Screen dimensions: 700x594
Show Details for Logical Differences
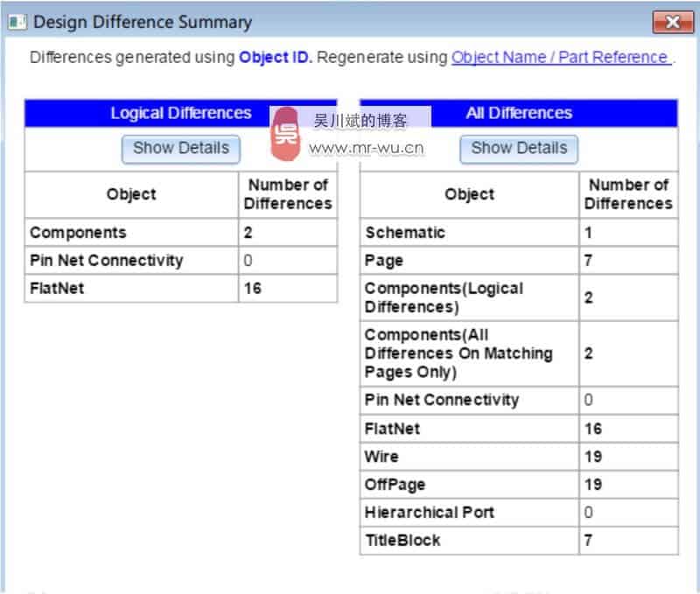click(x=180, y=149)
